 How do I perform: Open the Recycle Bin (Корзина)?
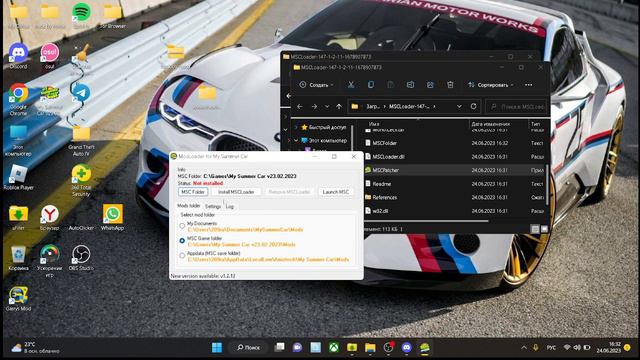coord(18,258)
